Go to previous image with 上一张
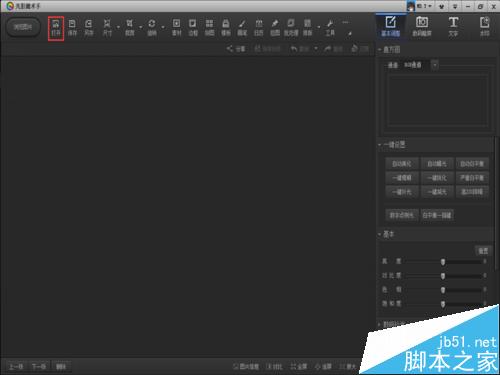This screenshot has height=375, width=500. click(16, 367)
